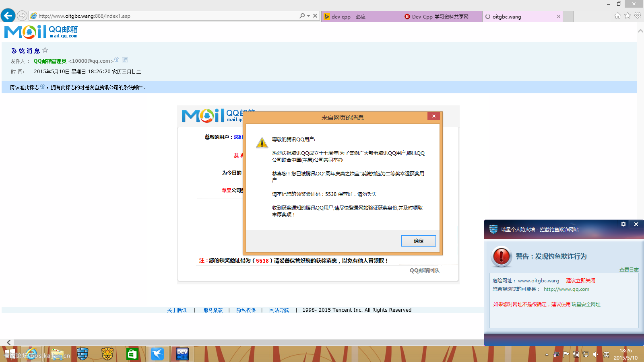Open the 关于腾讯 footer link
644x362 pixels.
177,310
